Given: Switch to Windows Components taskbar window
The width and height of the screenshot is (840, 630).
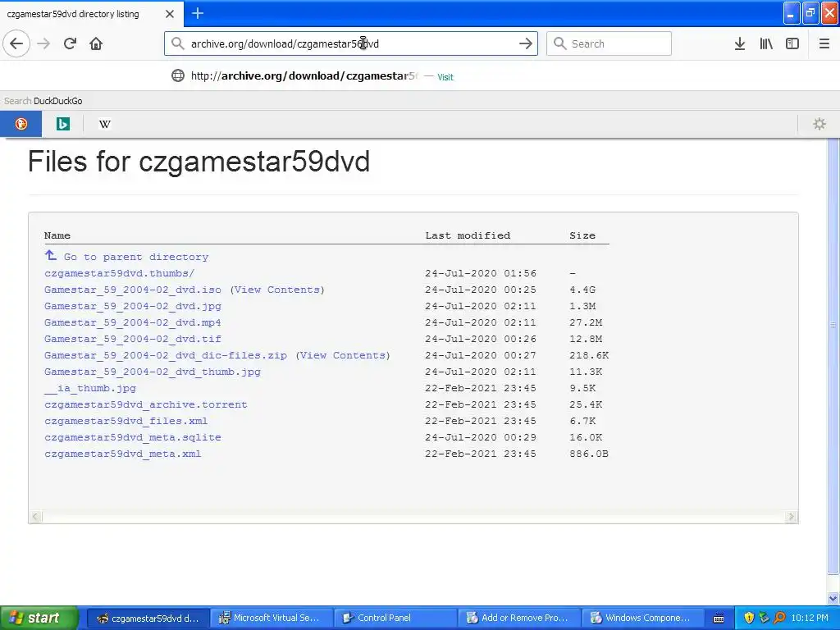Looking at the screenshot, I should [x=642, y=618].
